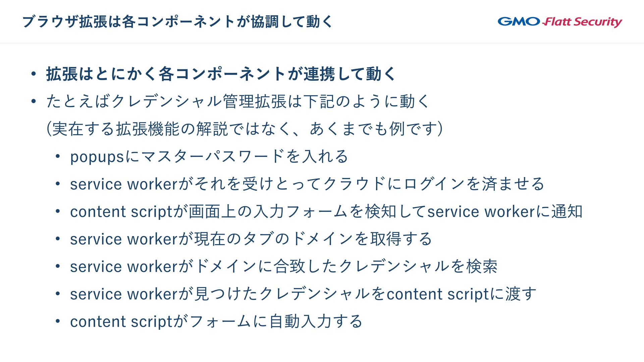This screenshot has height=362, width=644.
Task: Click the bold heading 拡張はとにかく各コンポーネントが連携して動く
Action: (221, 74)
